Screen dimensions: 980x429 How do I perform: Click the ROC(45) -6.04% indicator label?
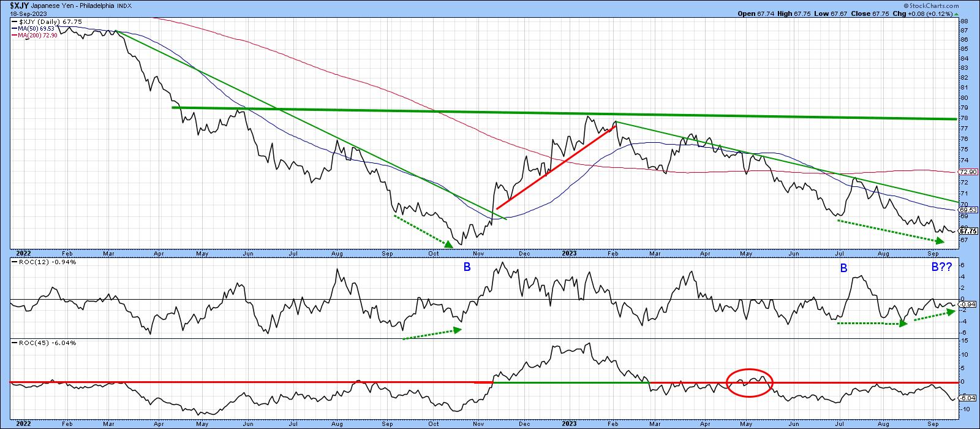coord(37,343)
